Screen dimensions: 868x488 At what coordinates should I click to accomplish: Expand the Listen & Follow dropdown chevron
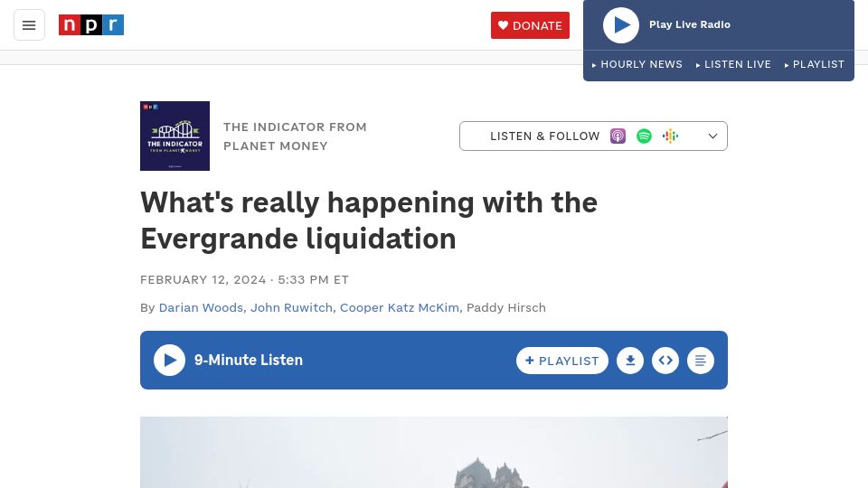point(713,136)
